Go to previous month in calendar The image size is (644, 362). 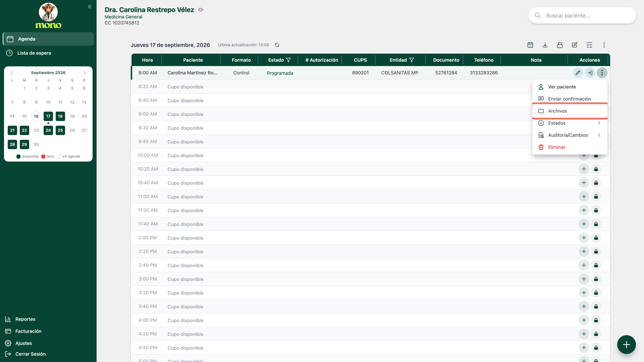point(12,73)
